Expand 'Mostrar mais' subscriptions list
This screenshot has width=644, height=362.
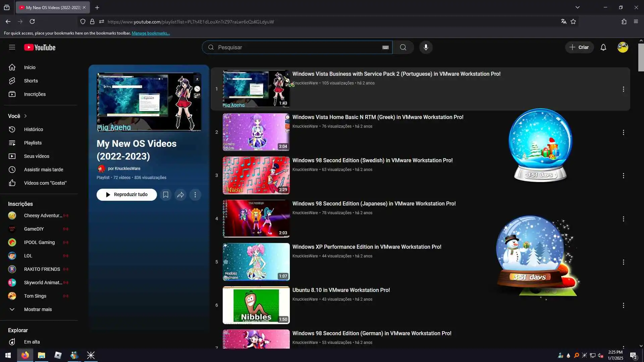click(38, 309)
